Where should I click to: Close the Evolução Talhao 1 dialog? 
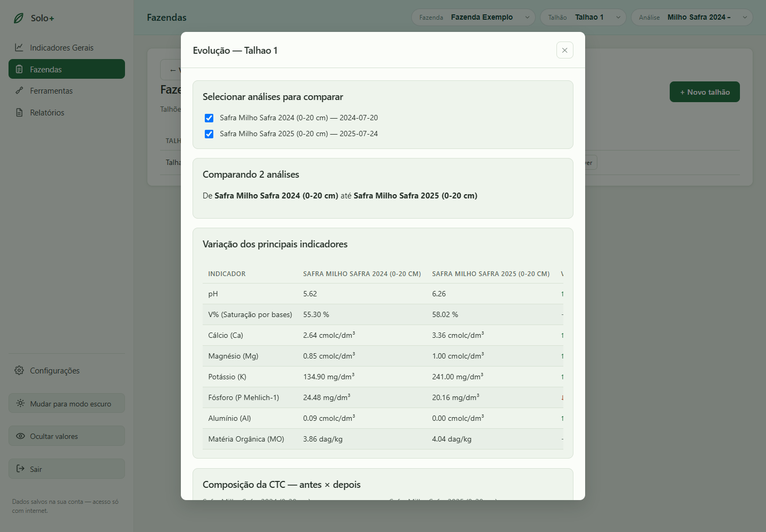point(565,50)
